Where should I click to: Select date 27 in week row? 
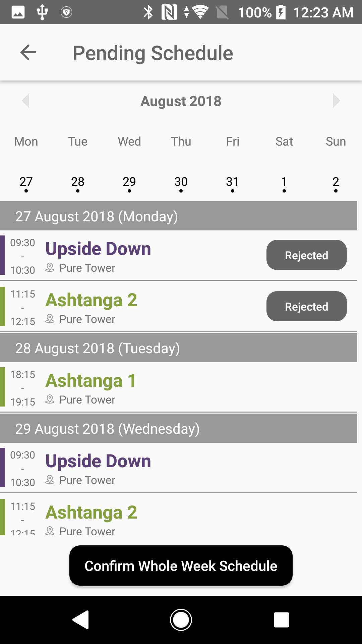tap(26, 182)
